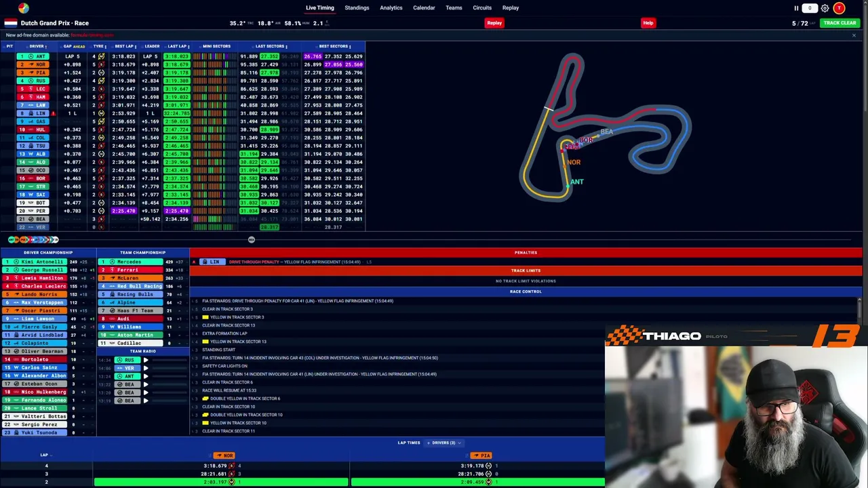Dismiss the ad-free domain banner

point(854,35)
